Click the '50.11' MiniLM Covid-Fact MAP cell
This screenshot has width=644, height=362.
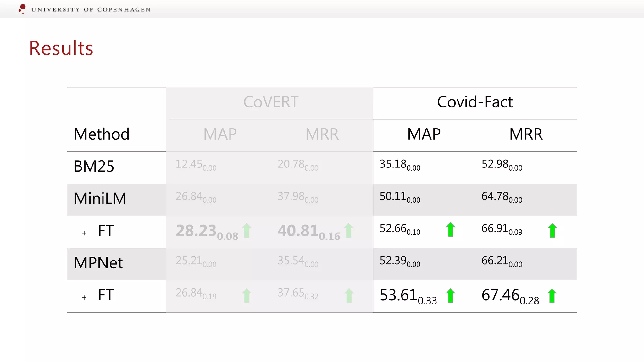(x=400, y=197)
